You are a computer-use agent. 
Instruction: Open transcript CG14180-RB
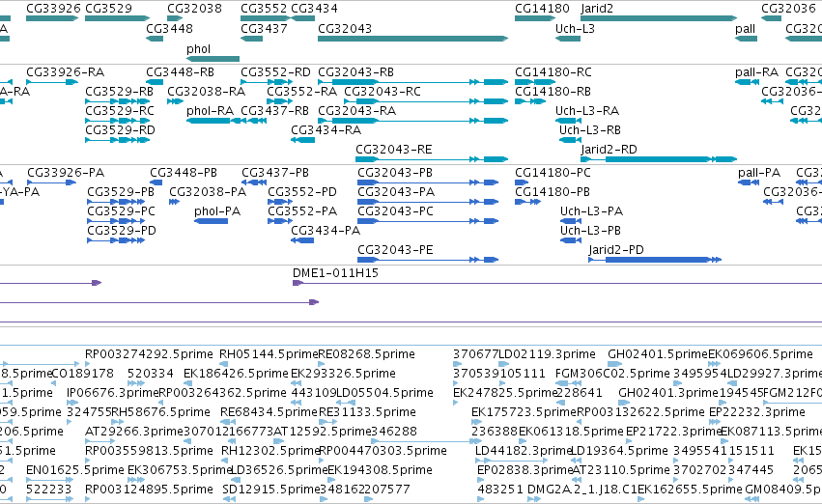553,92
